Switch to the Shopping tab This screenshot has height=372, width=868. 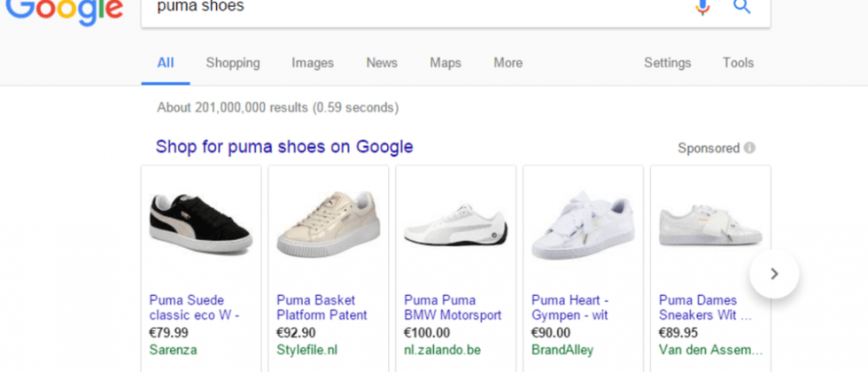pyautogui.click(x=233, y=63)
